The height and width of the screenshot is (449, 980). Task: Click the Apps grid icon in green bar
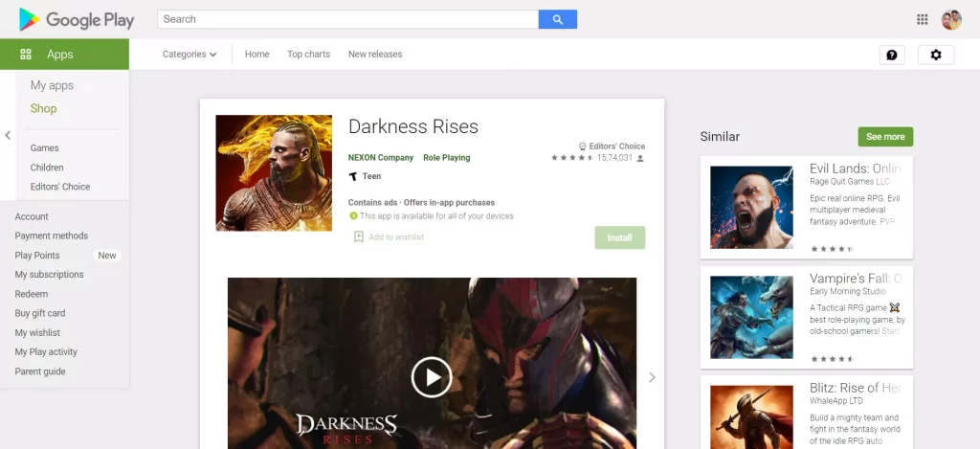(26, 55)
